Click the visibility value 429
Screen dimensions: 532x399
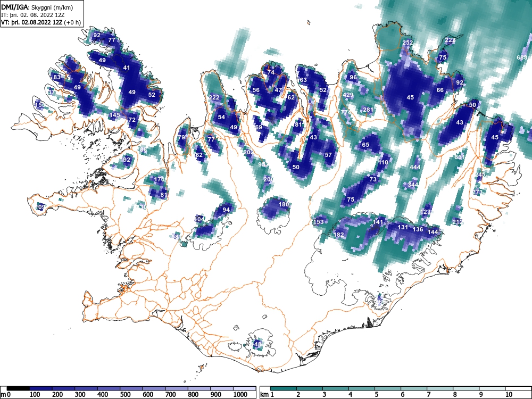coord(348,95)
